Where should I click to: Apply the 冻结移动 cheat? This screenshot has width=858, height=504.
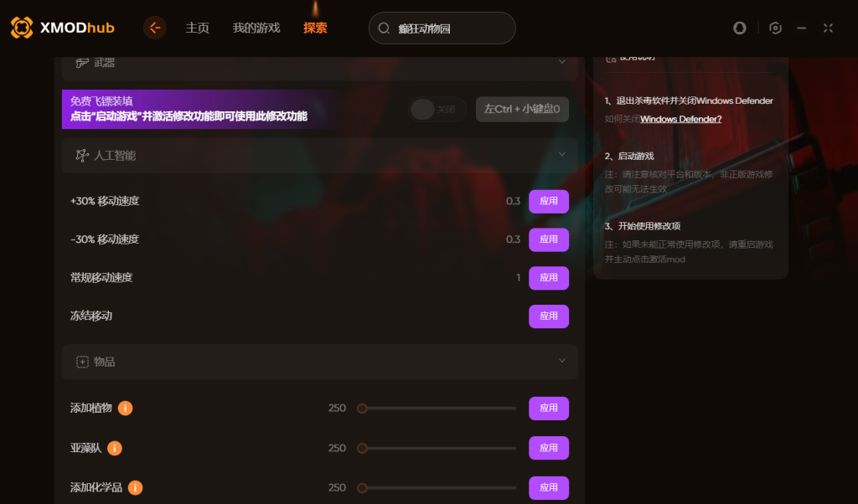click(549, 316)
